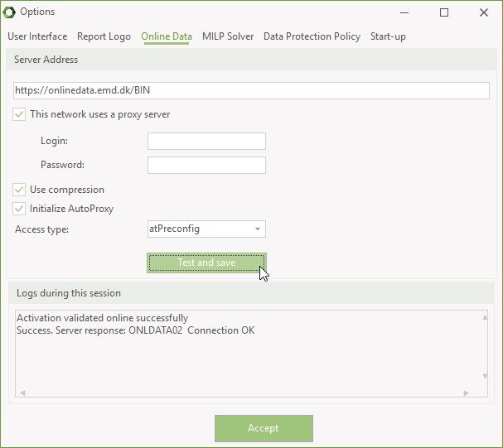Open the User Interface tab
This screenshot has height=448, width=503.
click(x=37, y=36)
